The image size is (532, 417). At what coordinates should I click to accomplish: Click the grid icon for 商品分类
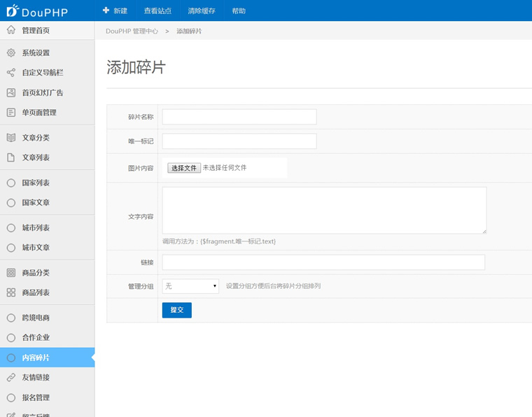(11, 273)
